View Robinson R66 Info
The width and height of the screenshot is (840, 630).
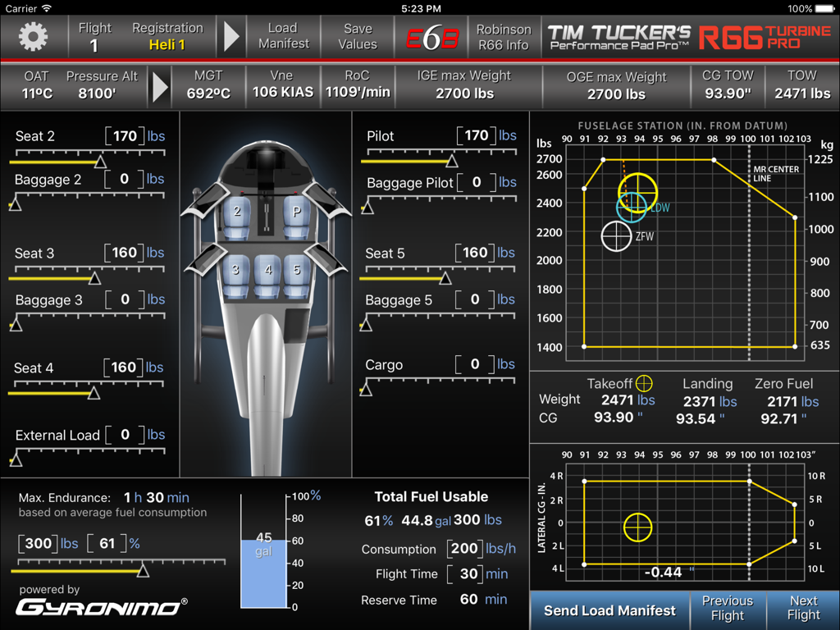pos(504,37)
